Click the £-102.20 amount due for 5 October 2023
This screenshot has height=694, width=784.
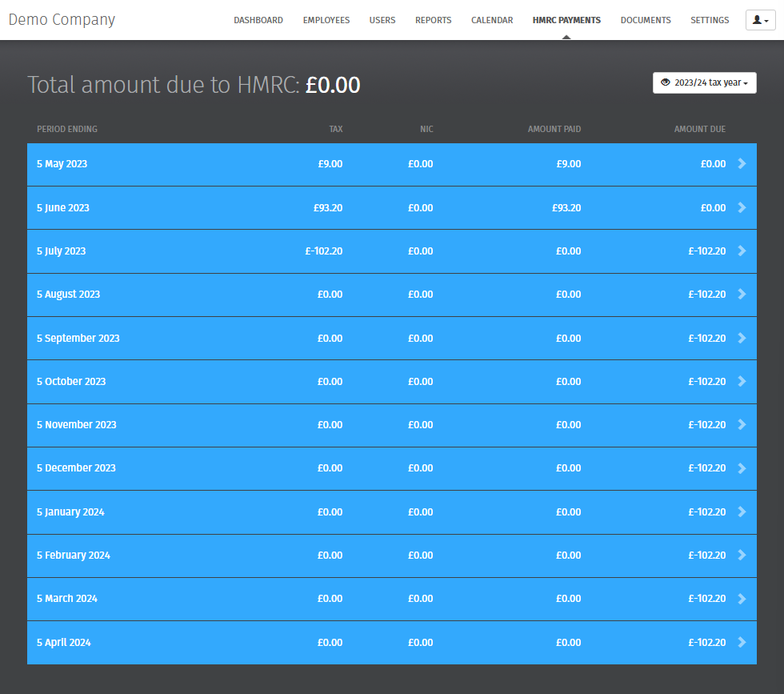click(707, 381)
